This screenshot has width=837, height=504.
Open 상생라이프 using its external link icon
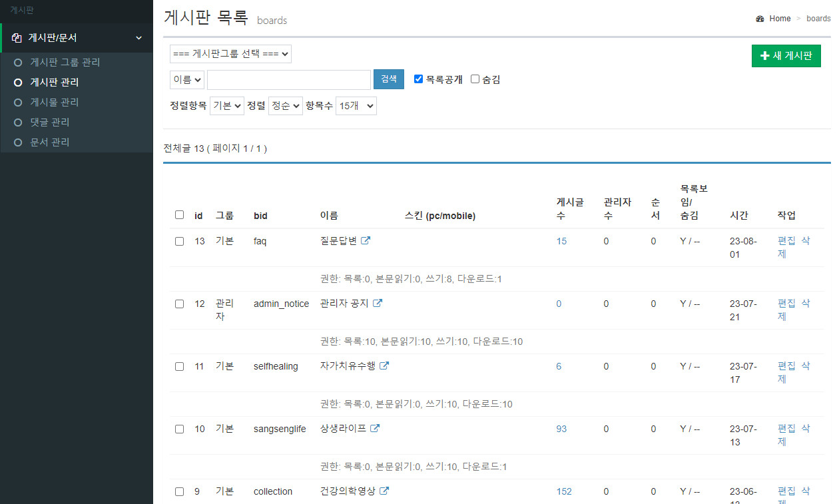point(375,428)
